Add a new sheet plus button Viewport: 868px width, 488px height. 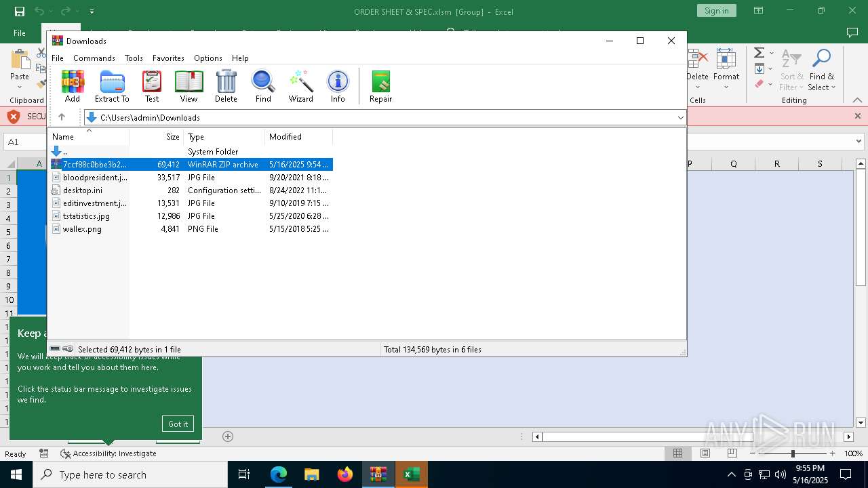click(228, 436)
